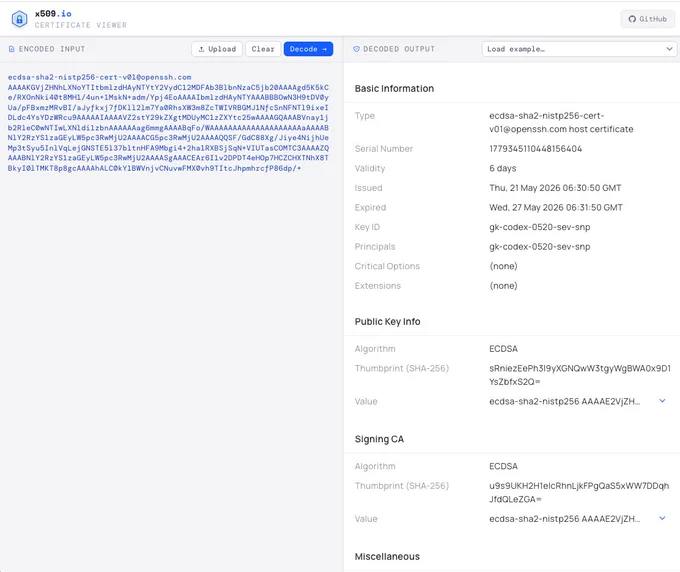Click the Encoded Input document icon
This screenshot has height=572, width=680.
pyautogui.click(x=12, y=49)
